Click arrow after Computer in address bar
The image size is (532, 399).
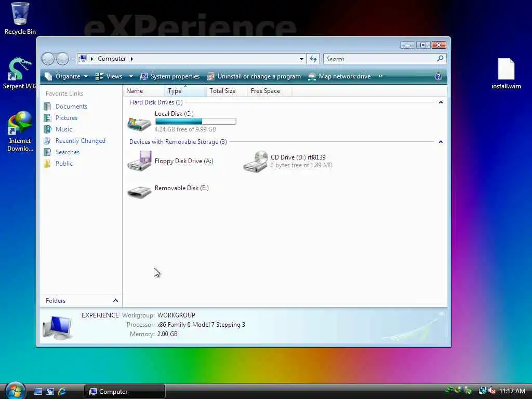click(x=131, y=59)
